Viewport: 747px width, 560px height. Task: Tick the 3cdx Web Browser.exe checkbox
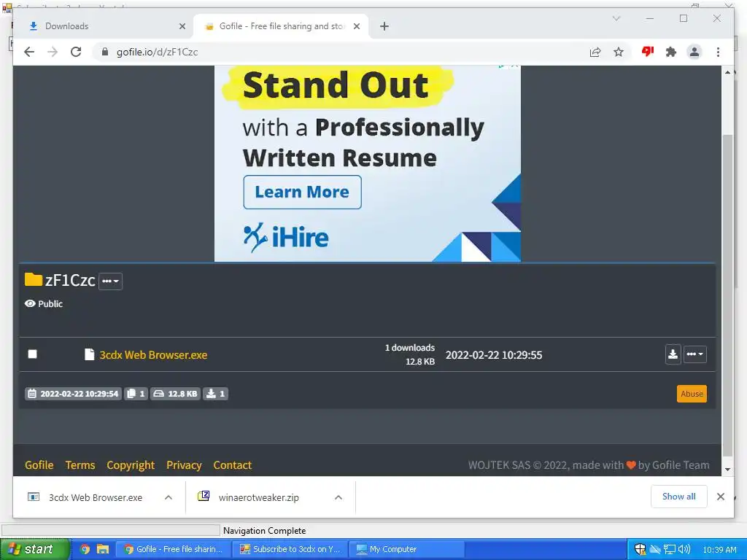point(32,354)
